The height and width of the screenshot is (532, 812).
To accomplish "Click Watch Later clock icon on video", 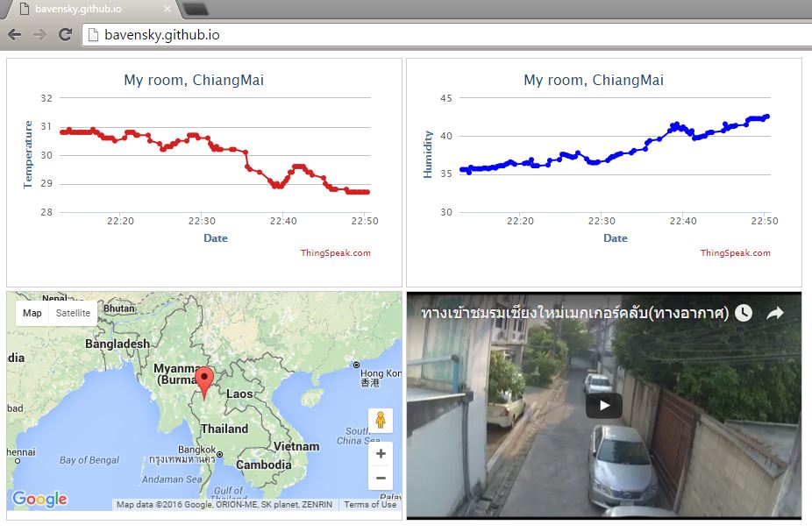I will 744,313.
